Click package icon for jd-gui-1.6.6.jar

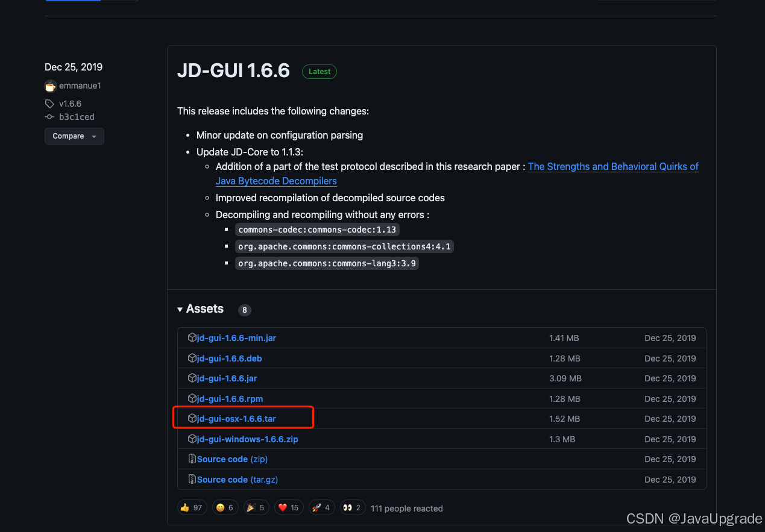pyautogui.click(x=192, y=378)
